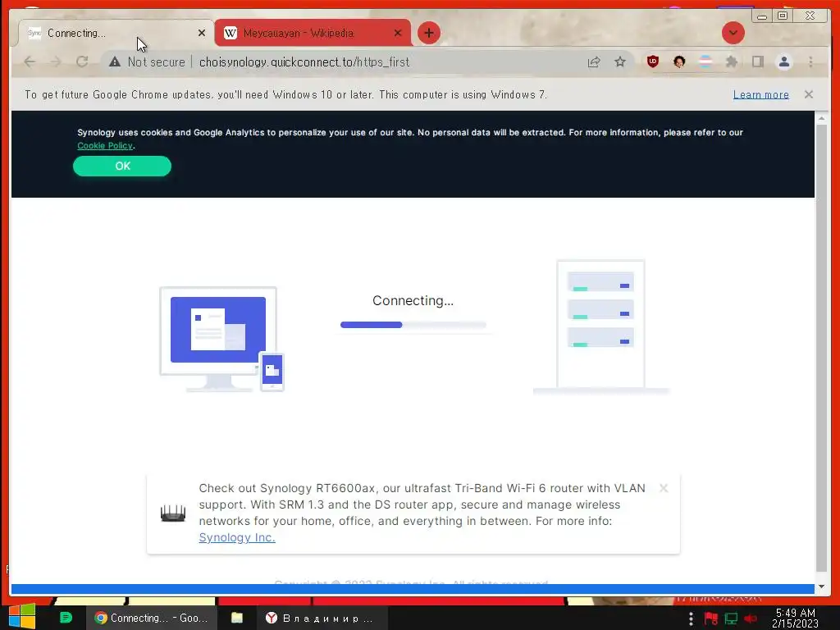
Task: Bookmark this page with the star icon
Action: 620,62
